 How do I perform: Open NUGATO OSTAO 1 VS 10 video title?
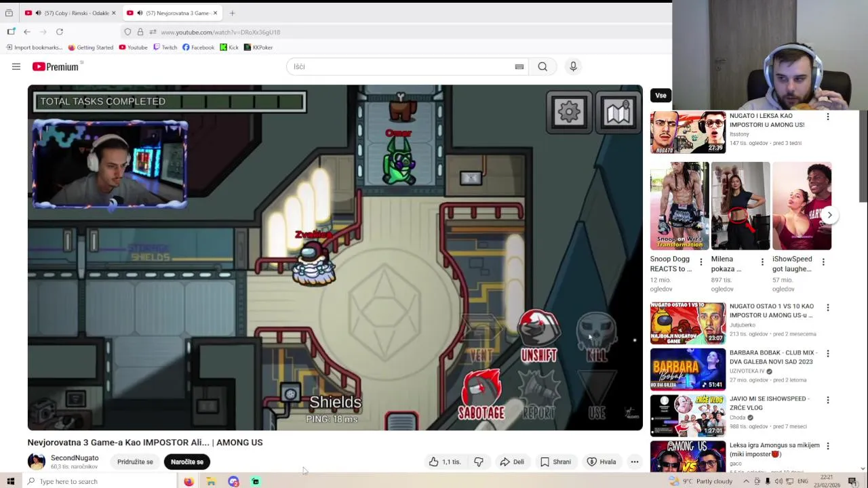pos(772,311)
